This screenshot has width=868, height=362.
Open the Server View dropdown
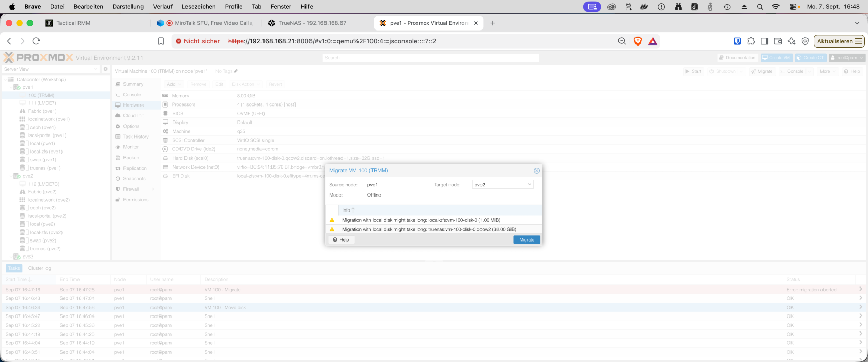(51, 69)
